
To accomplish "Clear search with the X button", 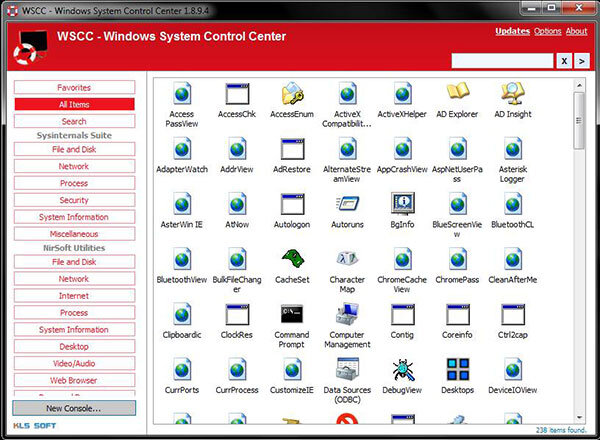I will pos(564,61).
